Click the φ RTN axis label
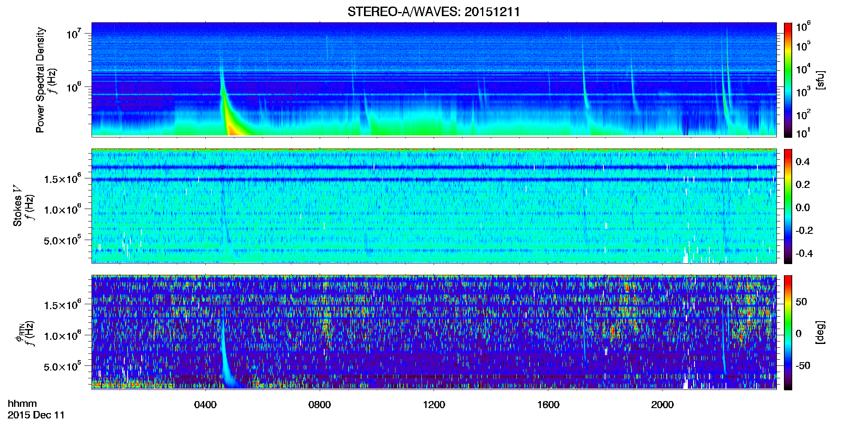The width and height of the screenshot is (868, 447). [19, 332]
